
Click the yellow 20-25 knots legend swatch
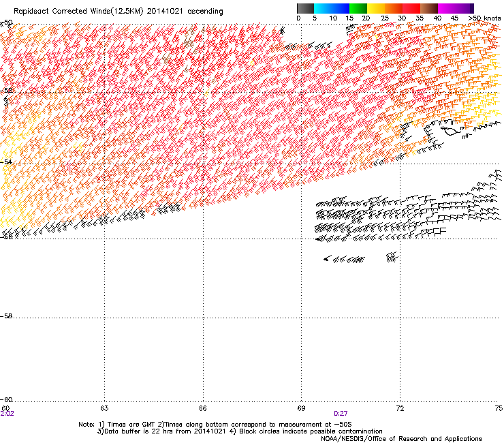376,8
